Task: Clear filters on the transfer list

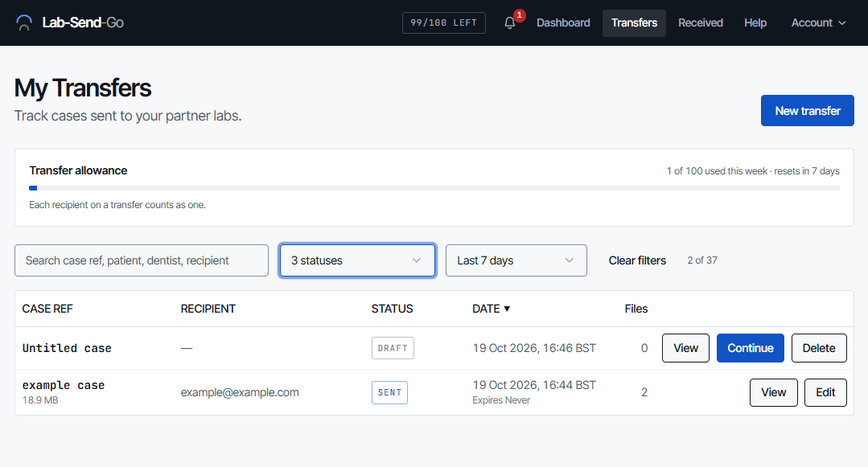Action: [637, 260]
